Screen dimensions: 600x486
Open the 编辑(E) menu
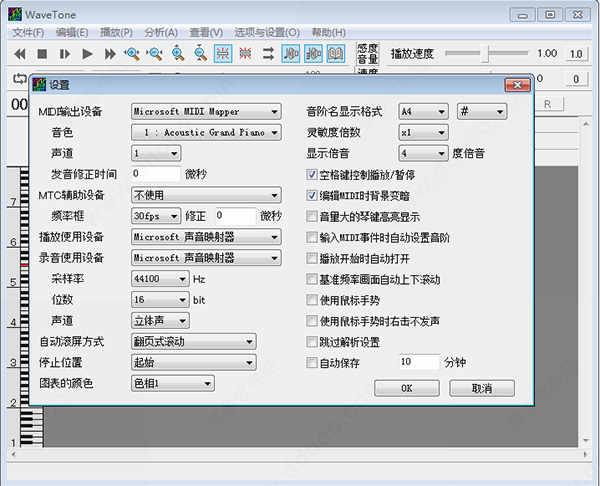[72, 33]
